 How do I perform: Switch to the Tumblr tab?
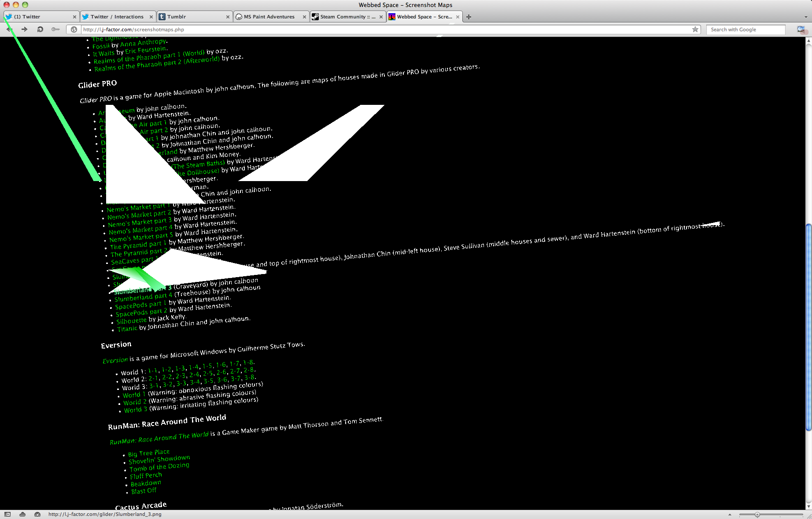tap(194, 17)
